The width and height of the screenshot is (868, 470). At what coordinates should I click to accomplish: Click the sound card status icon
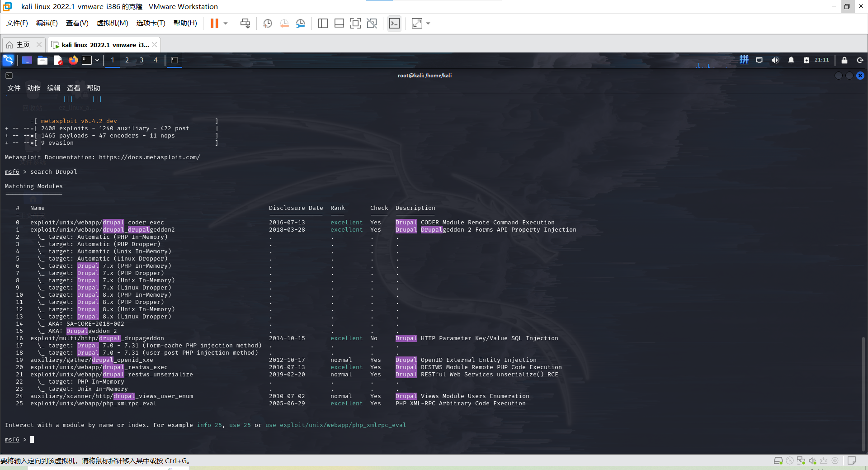point(812,461)
